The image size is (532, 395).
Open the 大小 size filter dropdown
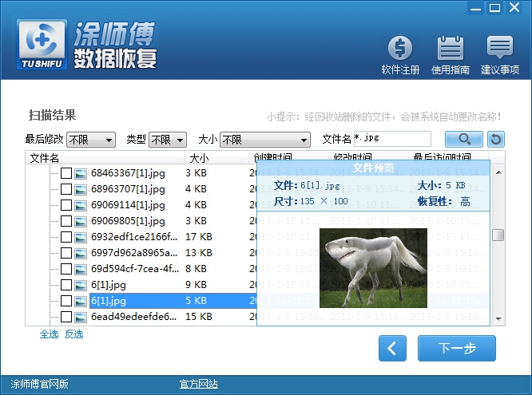click(265, 140)
